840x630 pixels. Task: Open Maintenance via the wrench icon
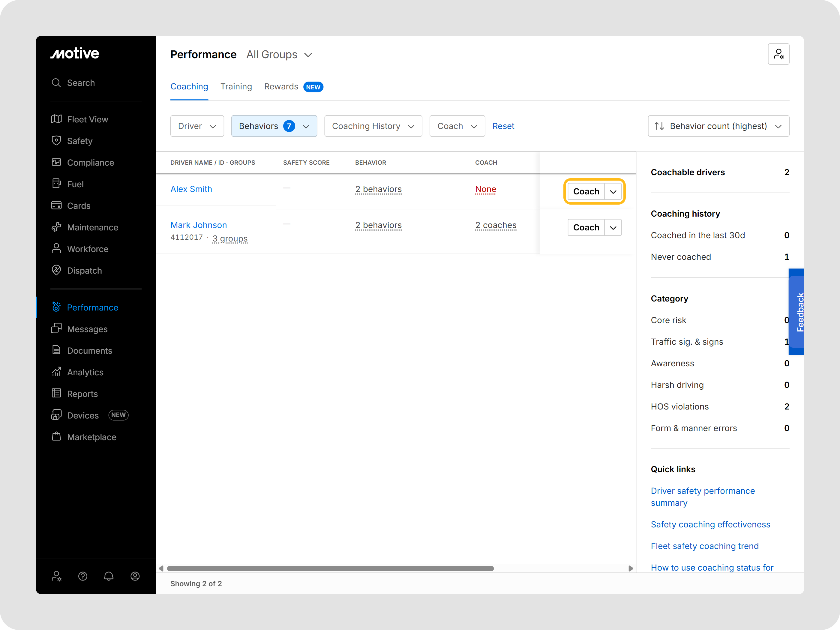(x=56, y=227)
